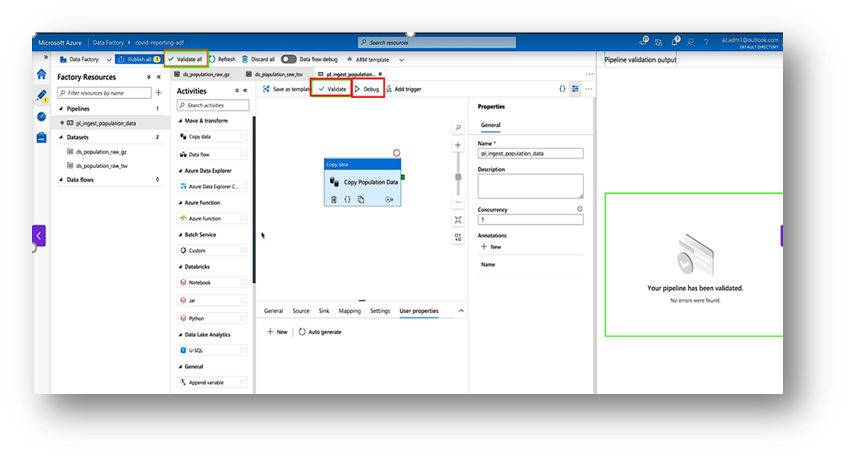This screenshot has height=459, width=848.
Task: Click the Author pencil icon
Action: (x=41, y=95)
